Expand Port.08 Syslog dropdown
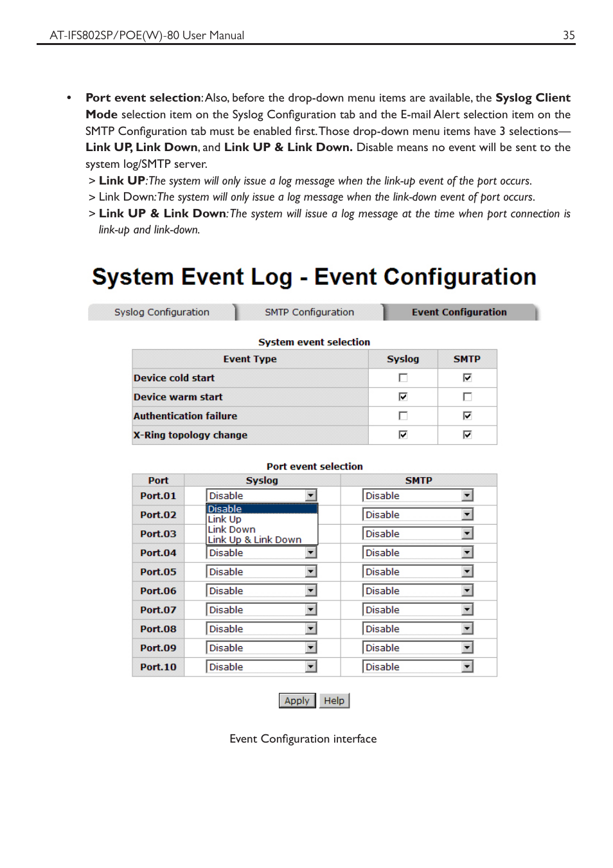 (x=262, y=629)
